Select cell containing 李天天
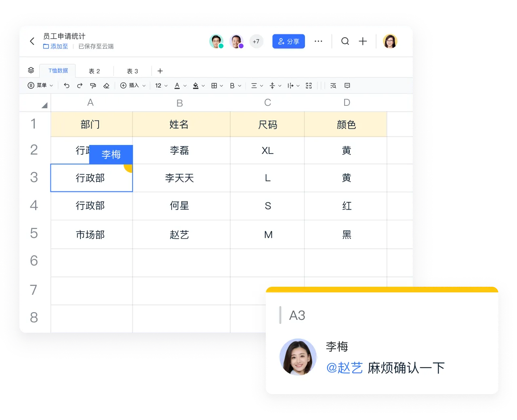 click(179, 178)
